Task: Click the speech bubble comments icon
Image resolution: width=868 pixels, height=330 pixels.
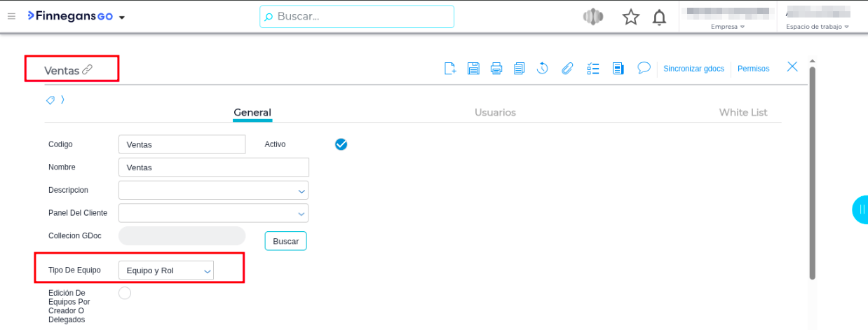Action: (x=644, y=68)
